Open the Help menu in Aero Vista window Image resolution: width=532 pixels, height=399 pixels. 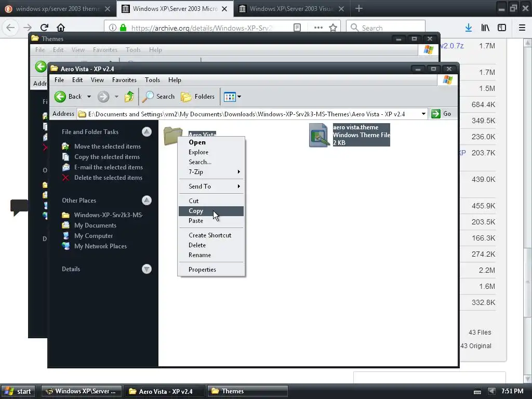[175, 80]
